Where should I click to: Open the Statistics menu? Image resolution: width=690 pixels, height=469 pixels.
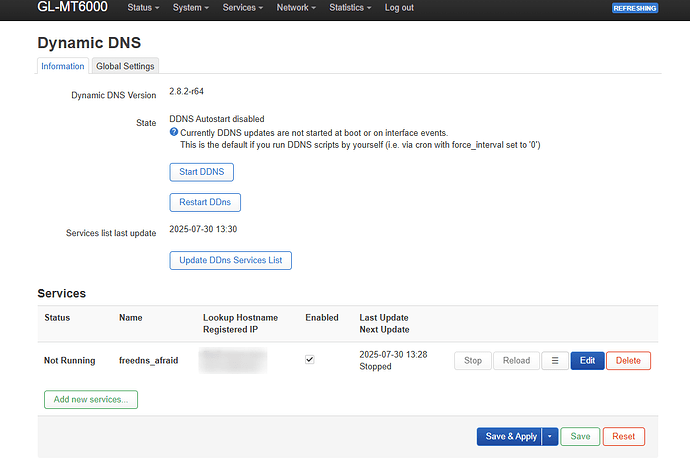(351, 8)
